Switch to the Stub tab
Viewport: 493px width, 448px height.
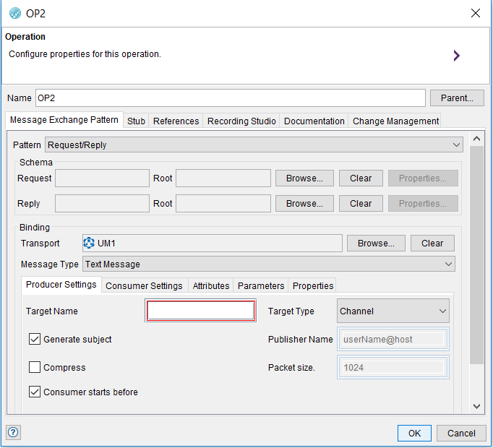[136, 121]
